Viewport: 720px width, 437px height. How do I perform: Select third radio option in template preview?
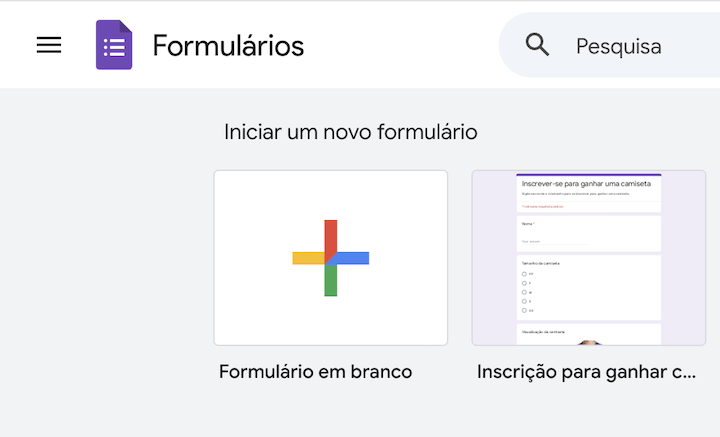pyautogui.click(x=523, y=292)
